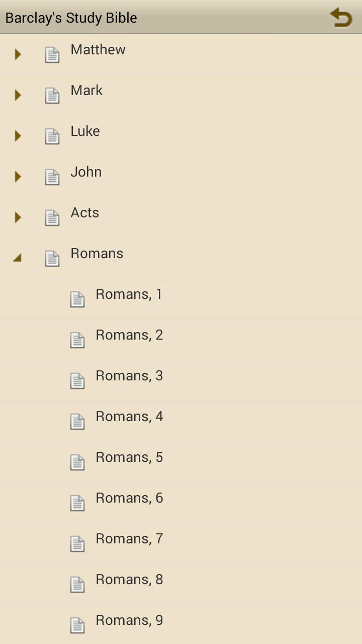This screenshot has width=362, height=644.
Task: Expand the John book entry
Action: (x=18, y=176)
